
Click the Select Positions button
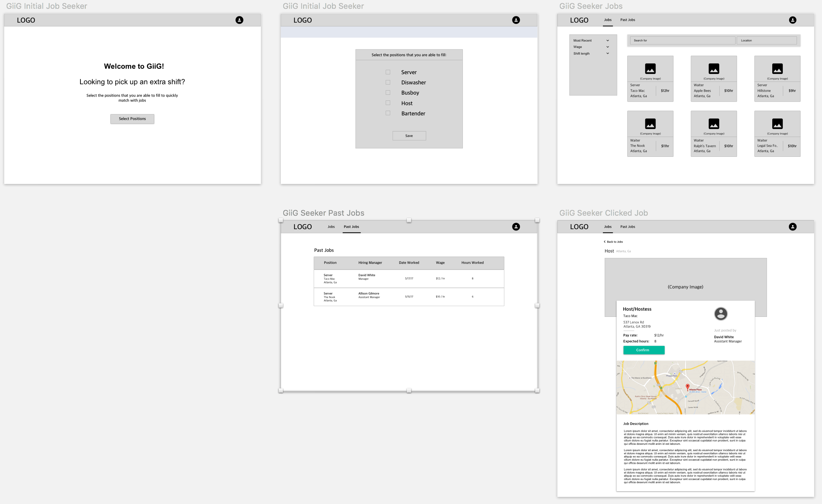[x=132, y=119]
